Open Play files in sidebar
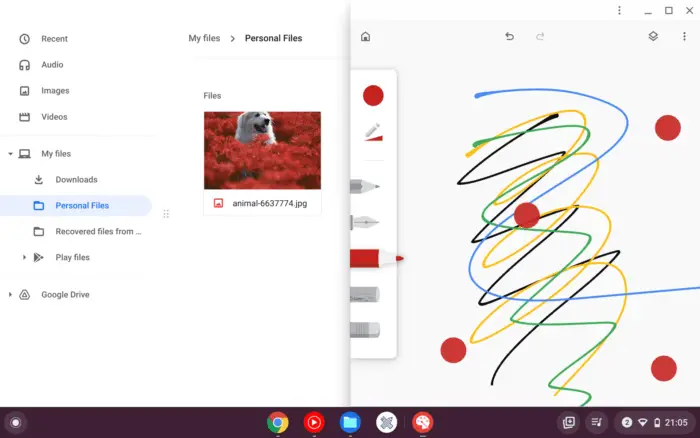Viewport: 700px width, 438px height. point(72,257)
